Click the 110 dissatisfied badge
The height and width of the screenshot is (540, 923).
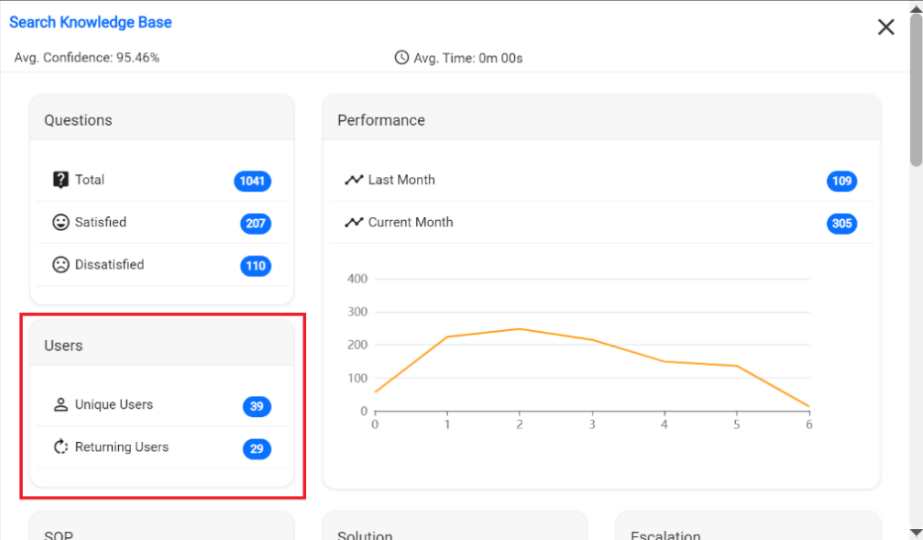(x=255, y=266)
